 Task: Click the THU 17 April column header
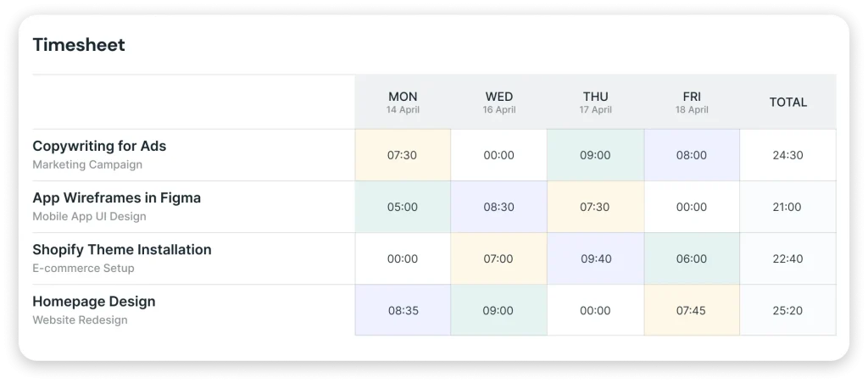[x=596, y=102]
